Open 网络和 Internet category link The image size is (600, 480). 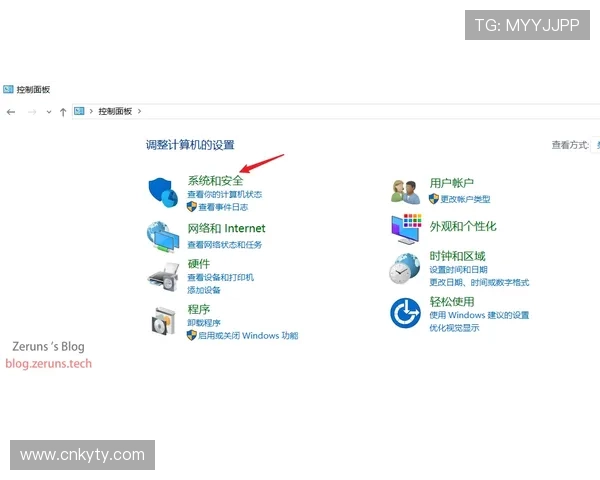coord(227,229)
